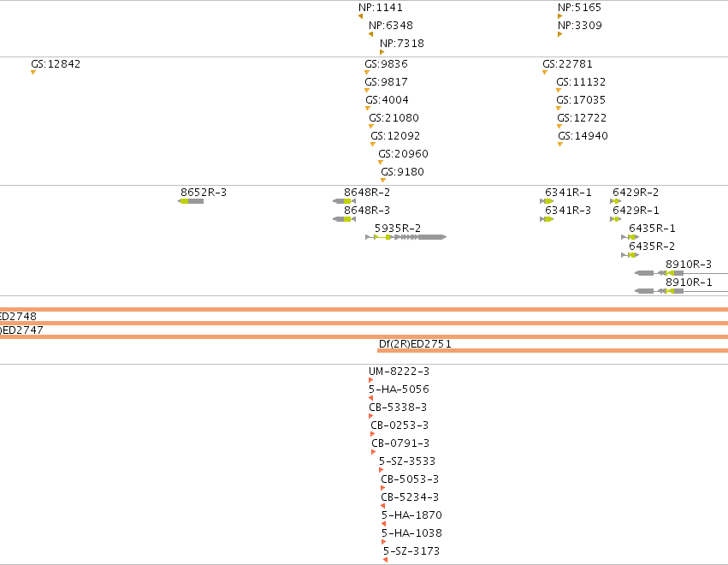Click the arrow marker under GS:14940
Screen dimensions: 728x565
[560, 145]
